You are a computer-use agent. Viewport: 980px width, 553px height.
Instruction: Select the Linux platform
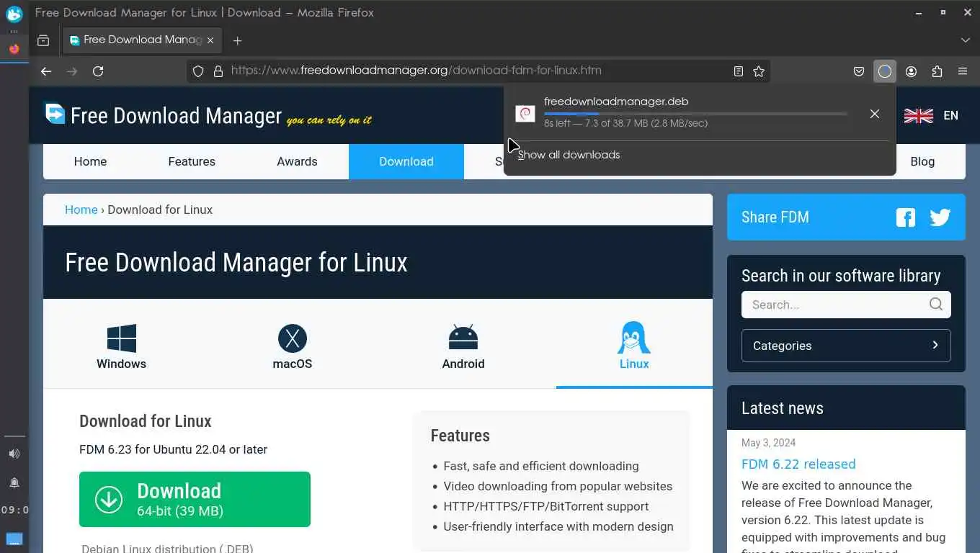point(634,346)
